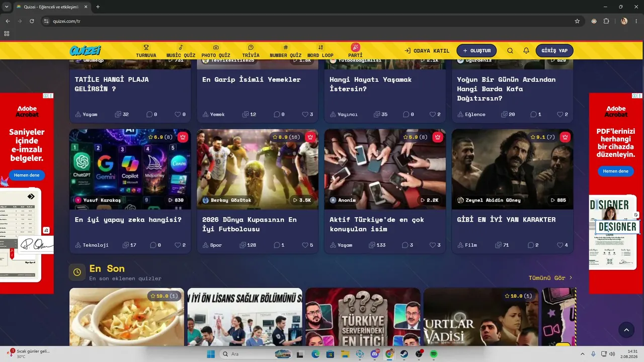Click the 'Giriş Yap' button

[554, 51]
